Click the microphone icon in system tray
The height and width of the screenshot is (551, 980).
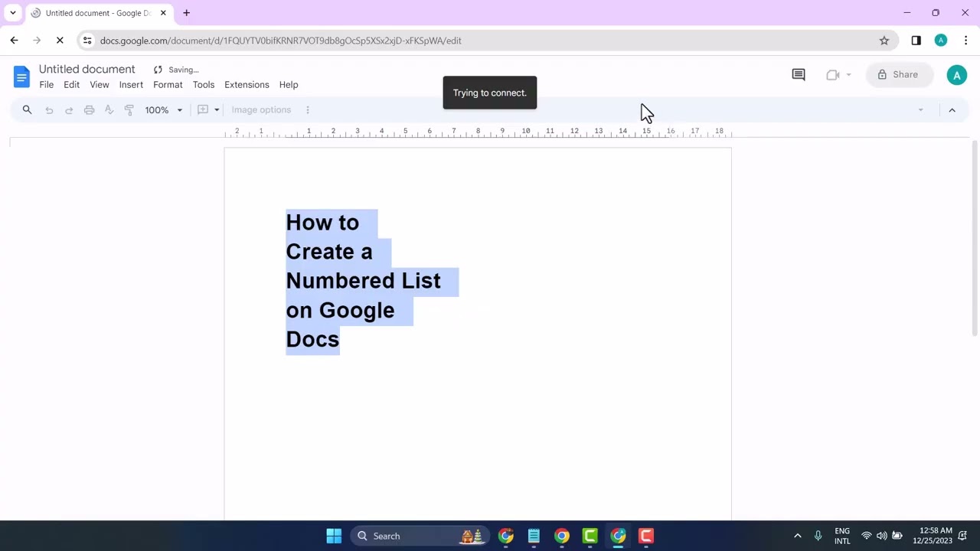[x=818, y=536]
